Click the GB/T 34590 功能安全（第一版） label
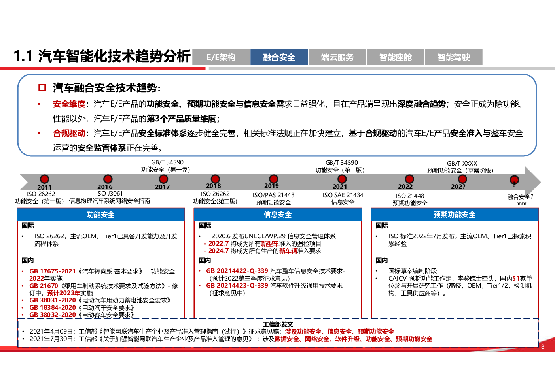Viewport: 555px width, 392px height. (x=167, y=166)
